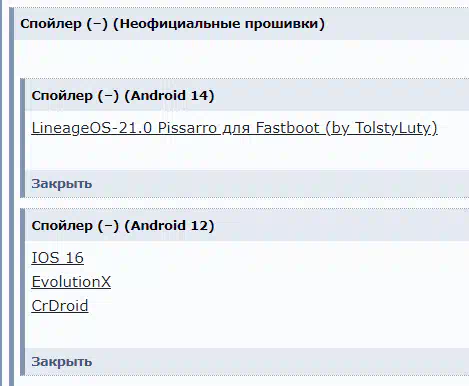Click the word Спойлер in the top header

click(51, 24)
